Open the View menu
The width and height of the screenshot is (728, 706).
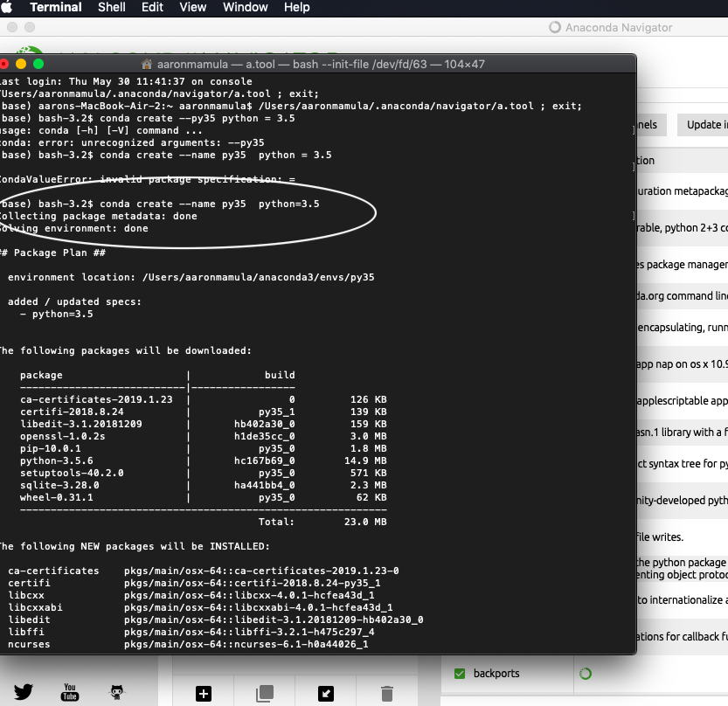click(192, 7)
